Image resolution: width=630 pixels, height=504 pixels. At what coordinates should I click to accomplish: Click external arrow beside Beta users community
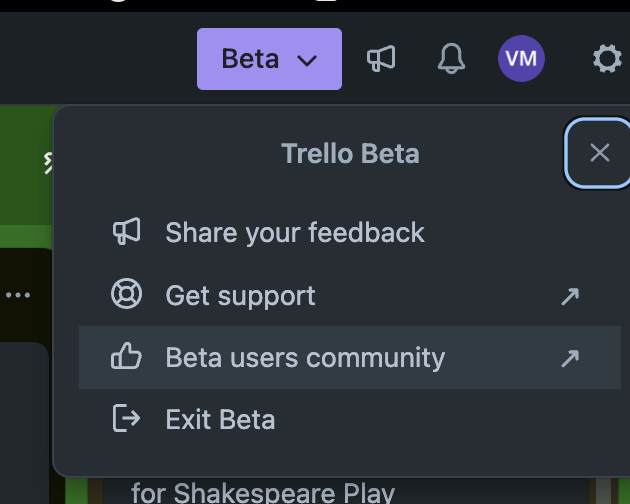pos(570,359)
